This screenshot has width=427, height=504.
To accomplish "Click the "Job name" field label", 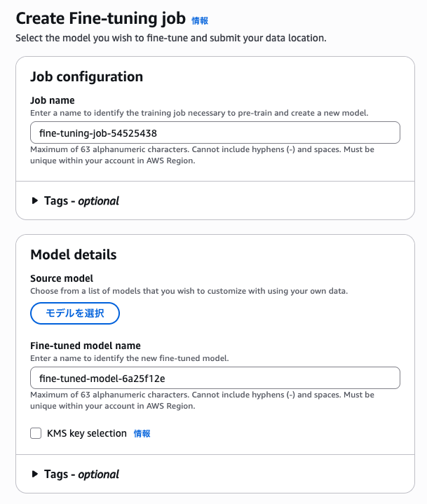I will [x=53, y=100].
